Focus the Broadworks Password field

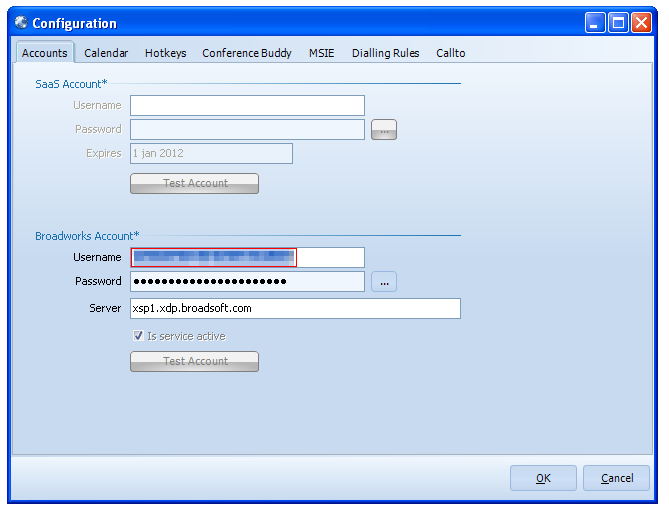point(247,282)
